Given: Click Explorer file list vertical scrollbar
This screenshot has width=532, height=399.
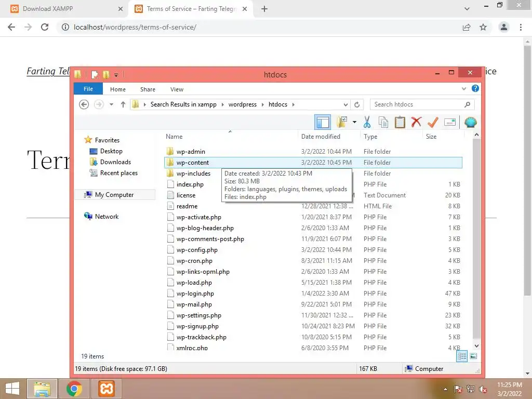Looking at the screenshot, I should pyautogui.click(x=476, y=238).
